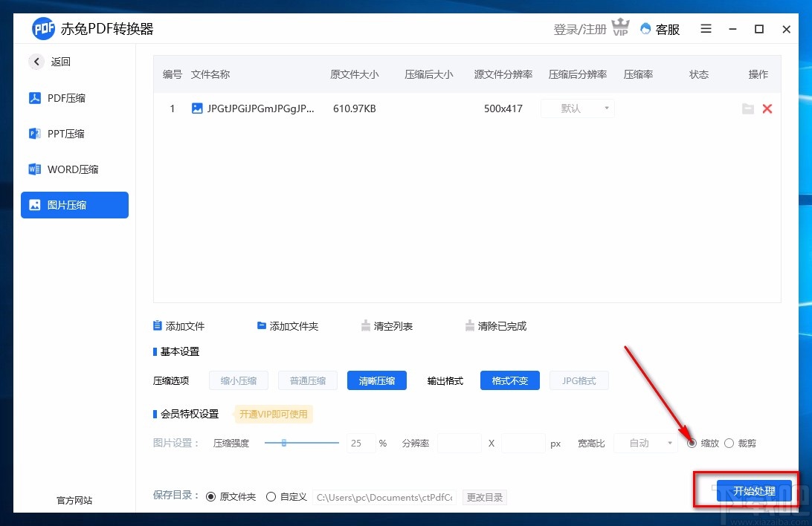Delete the file row with red X icon
This screenshot has height=526, width=812.
click(x=767, y=108)
